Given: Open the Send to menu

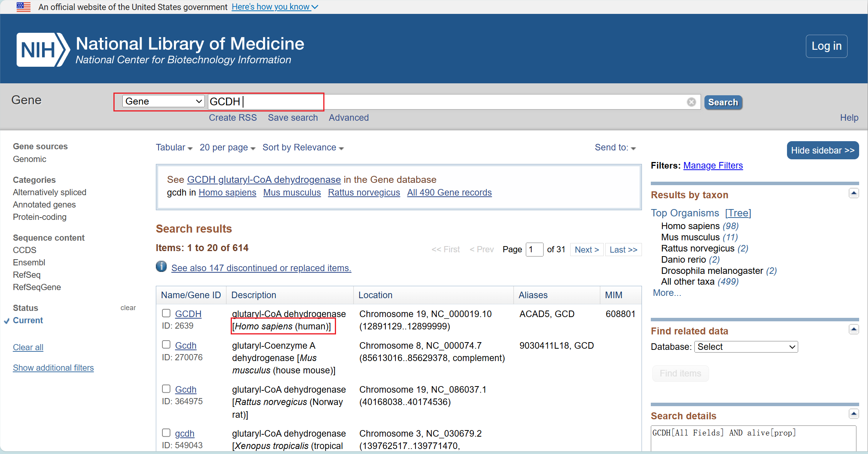Looking at the screenshot, I should (615, 148).
